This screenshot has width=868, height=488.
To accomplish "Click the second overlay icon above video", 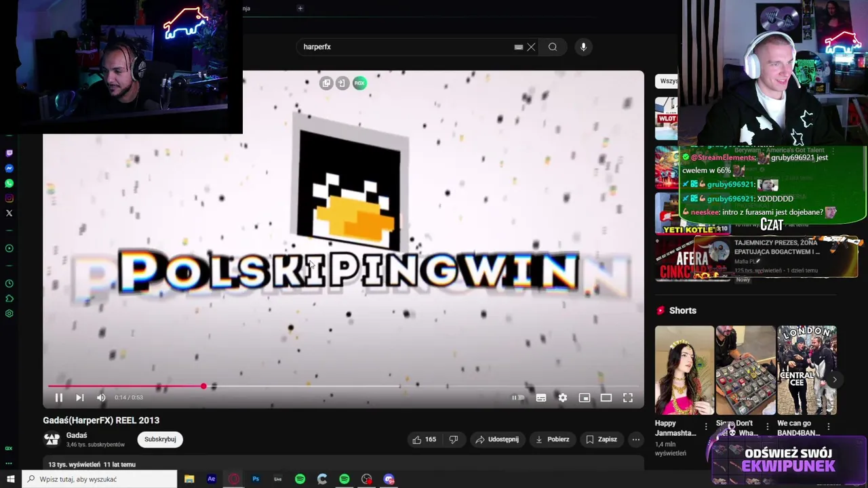I will click(342, 83).
